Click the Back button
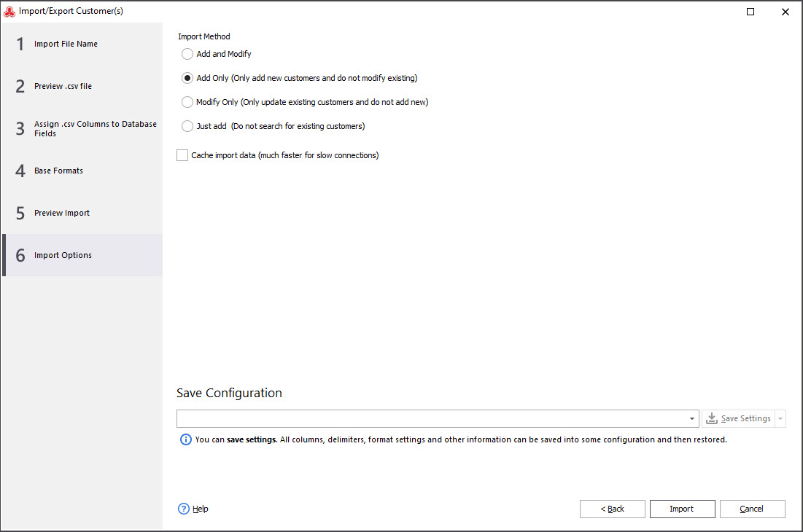Screen dimensions: 803x532 613,509
